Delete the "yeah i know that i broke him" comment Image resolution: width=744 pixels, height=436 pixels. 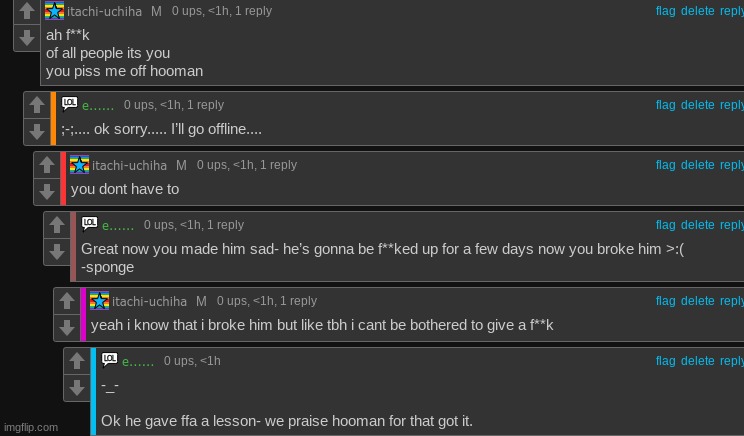coord(697,301)
